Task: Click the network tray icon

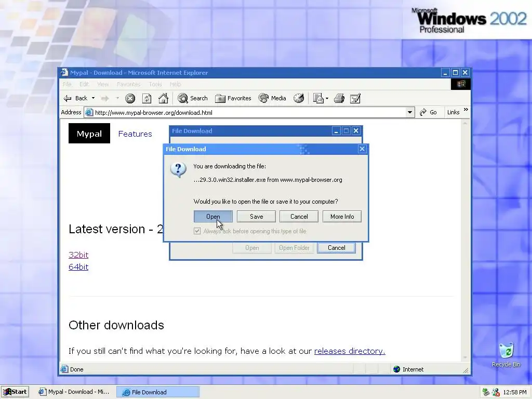Action: (x=486, y=392)
